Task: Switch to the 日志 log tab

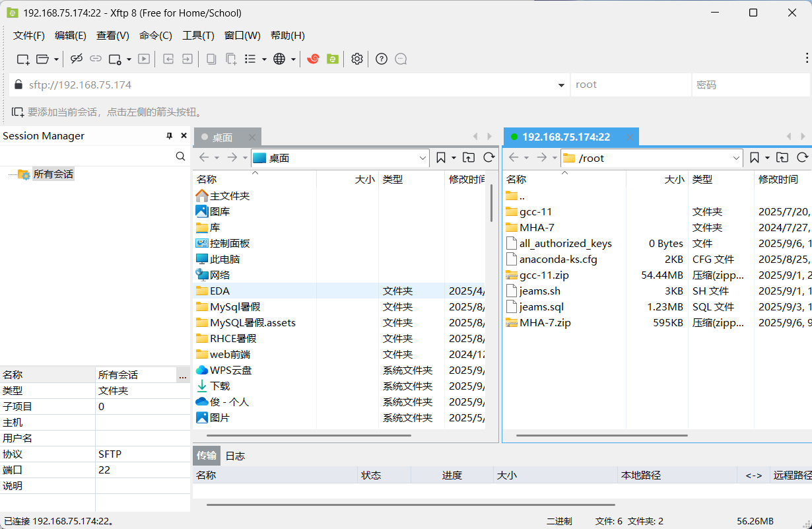Action: point(235,456)
